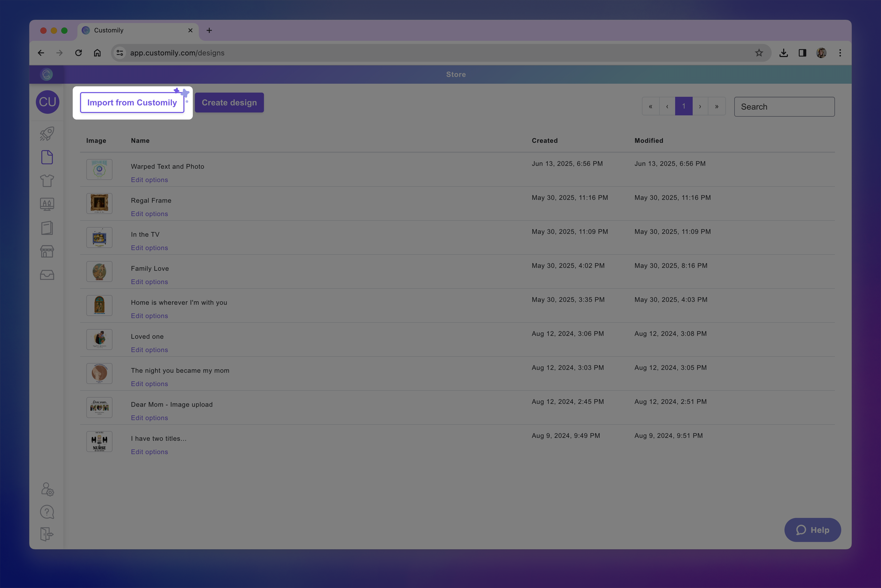Open the t-shirt products sidebar icon
The image size is (881, 588).
click(47, 181)
